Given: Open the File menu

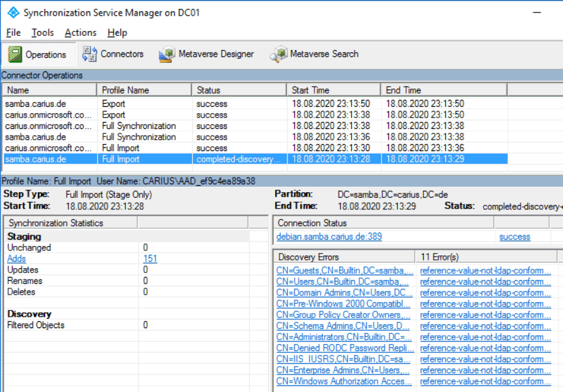Looking at the screenshot, I should tap(14, 33).
